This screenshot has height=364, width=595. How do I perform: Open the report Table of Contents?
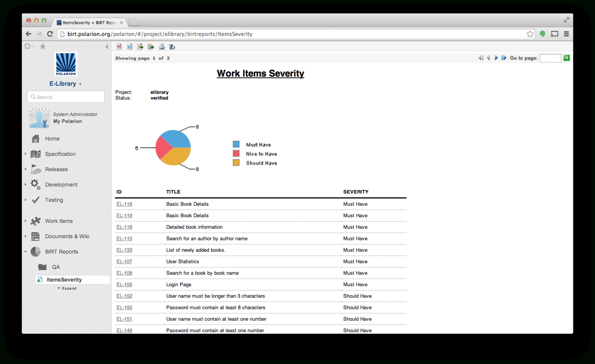[x=119, y=46]
